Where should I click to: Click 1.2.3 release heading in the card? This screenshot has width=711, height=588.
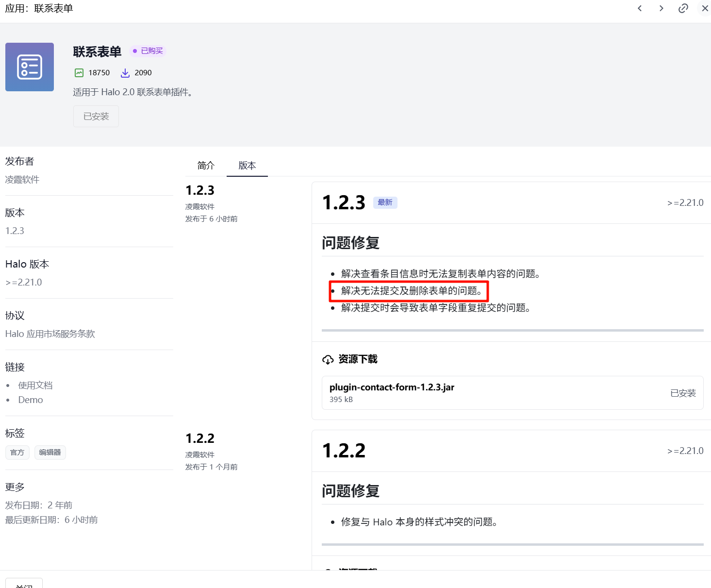tap(344, 202)
